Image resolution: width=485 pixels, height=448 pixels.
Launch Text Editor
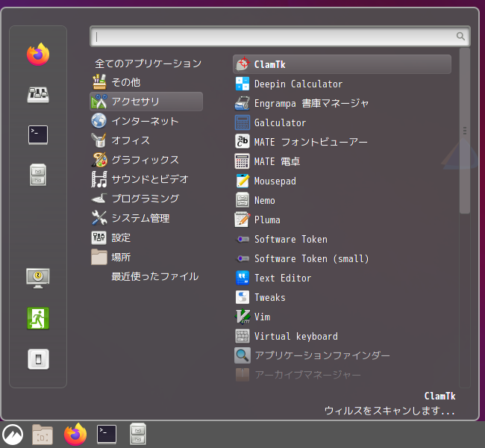[342, 278]
